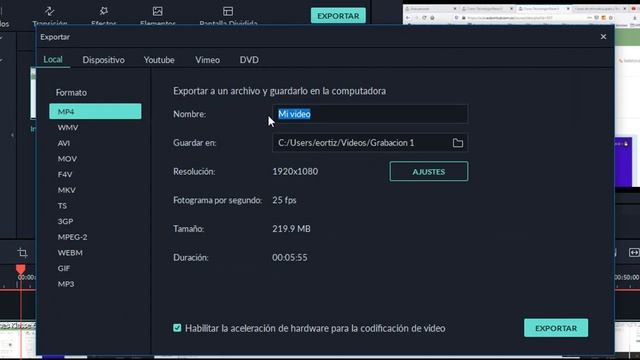Click file size value 219.9 MB
The image size is (640, 360).
point(291,229)
